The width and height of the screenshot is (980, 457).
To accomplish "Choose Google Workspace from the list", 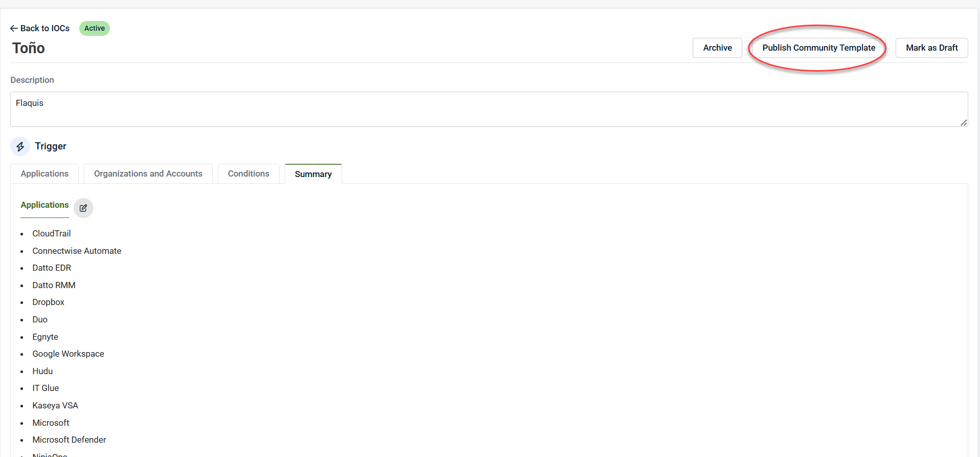I will pyautogui.click(x=68, y=354).
